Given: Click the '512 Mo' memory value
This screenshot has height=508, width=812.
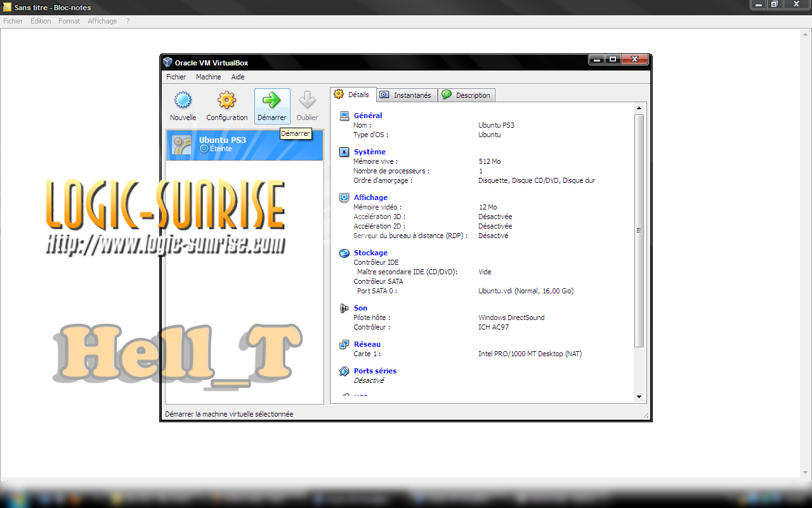Looking at the screenshot, I should [x=490, y=161].
